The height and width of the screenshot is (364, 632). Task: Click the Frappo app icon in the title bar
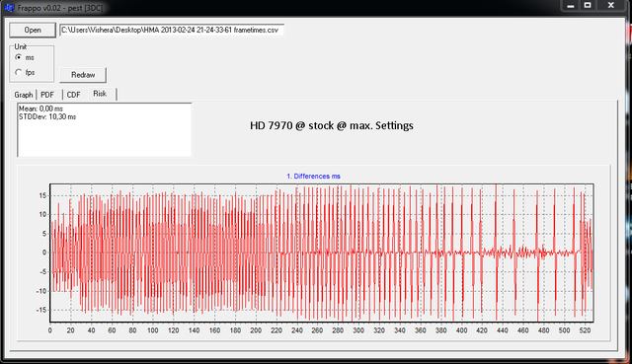[x=9, y=7]
